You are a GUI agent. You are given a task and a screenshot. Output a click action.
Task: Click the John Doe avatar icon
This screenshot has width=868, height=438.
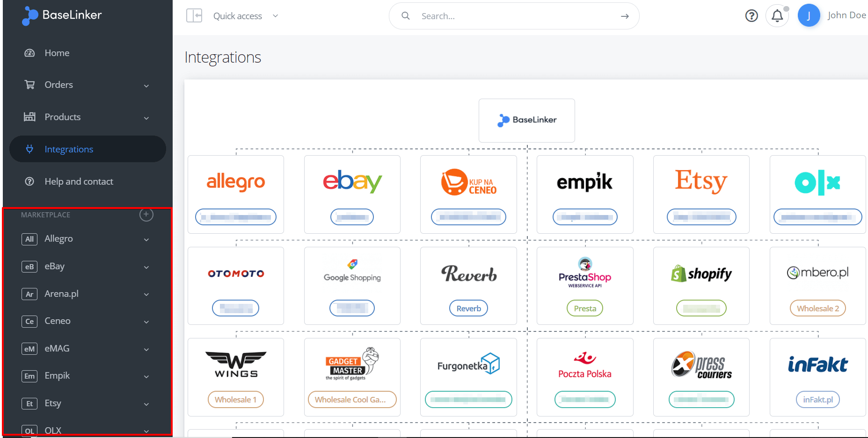809,15
